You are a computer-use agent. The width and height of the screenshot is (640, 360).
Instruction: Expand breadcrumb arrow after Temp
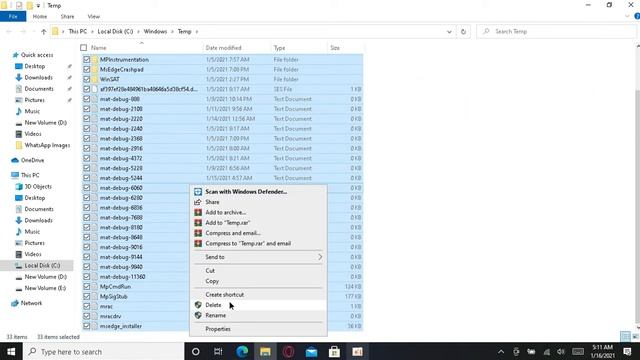point(197,31)
